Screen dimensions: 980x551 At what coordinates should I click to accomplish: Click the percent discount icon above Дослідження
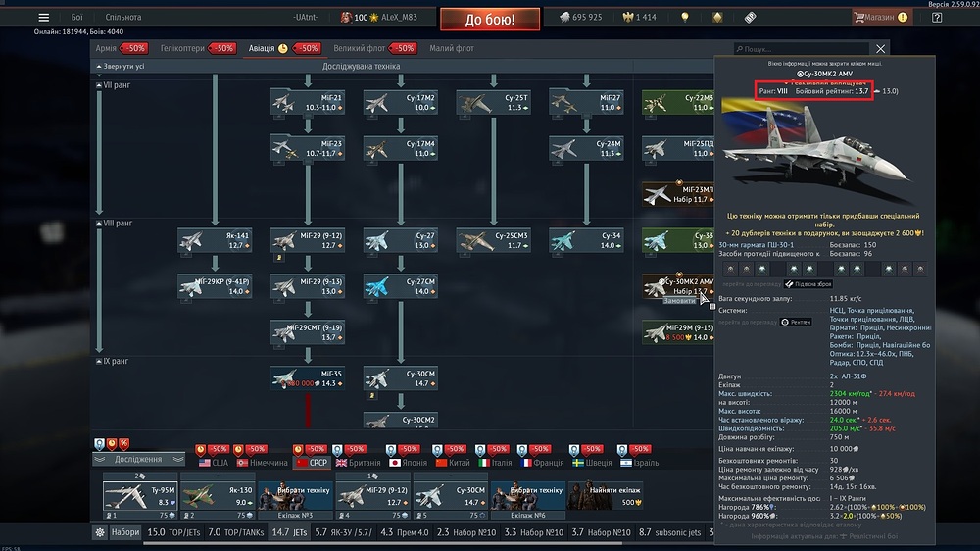tap(124, 444)
